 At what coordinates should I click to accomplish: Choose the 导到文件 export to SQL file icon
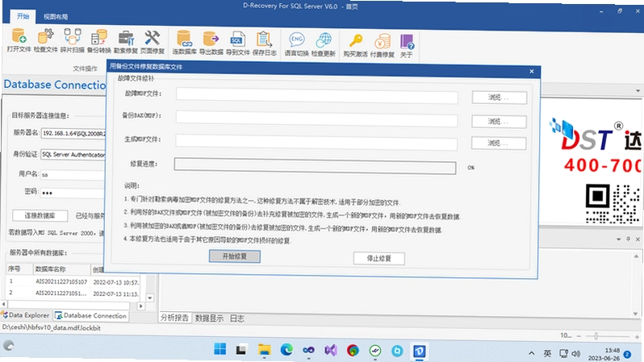click(238, 43)
